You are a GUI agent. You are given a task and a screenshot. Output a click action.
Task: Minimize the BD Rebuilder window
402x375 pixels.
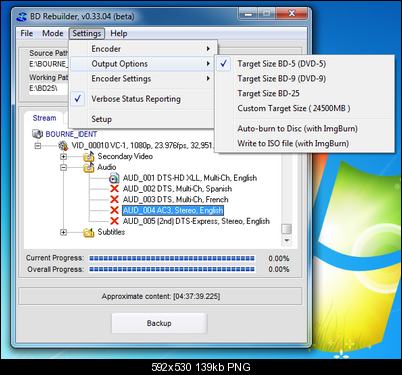248,14
